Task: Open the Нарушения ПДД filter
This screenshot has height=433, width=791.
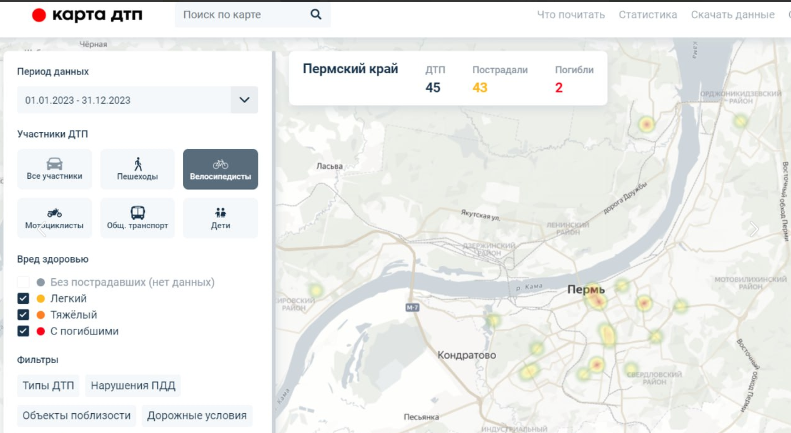Action: tap(133, 386)
